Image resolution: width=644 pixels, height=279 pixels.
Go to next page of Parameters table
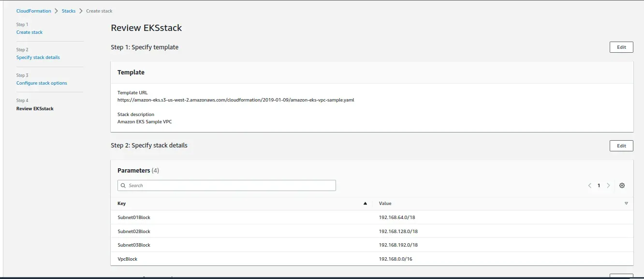[x=608, y=186]
